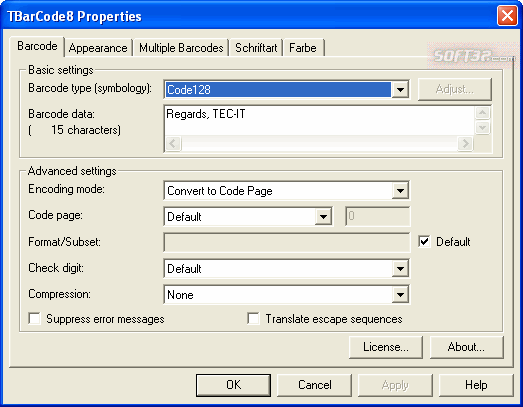Image resolution: width=523 pixels, height=407 pixels.
Task: Switch to the Schriftart tab
Action: pos(256,48)
